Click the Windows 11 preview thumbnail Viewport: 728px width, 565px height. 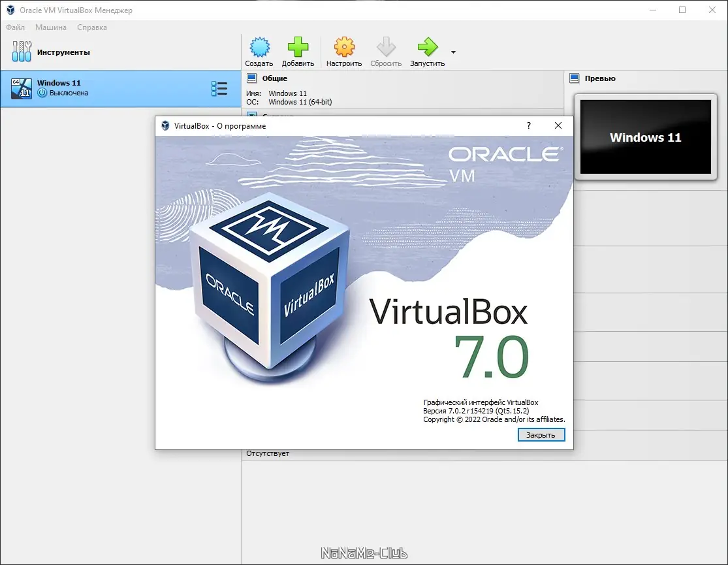coord(645,137)
